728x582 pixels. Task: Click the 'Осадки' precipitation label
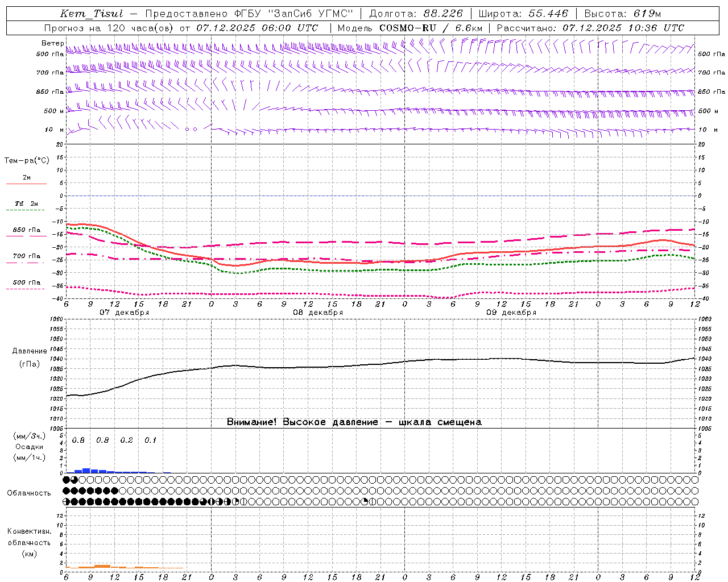[30, 447]
